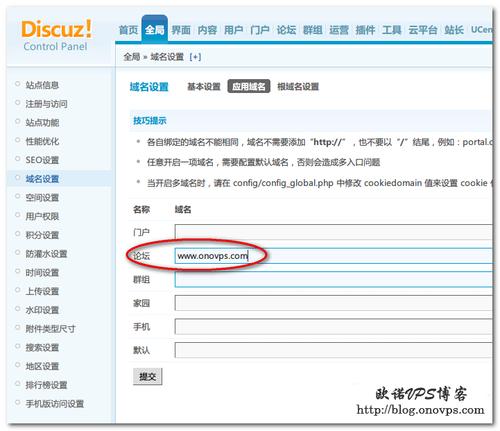Open the 论坛 top menu

click(x=286, y=30)
